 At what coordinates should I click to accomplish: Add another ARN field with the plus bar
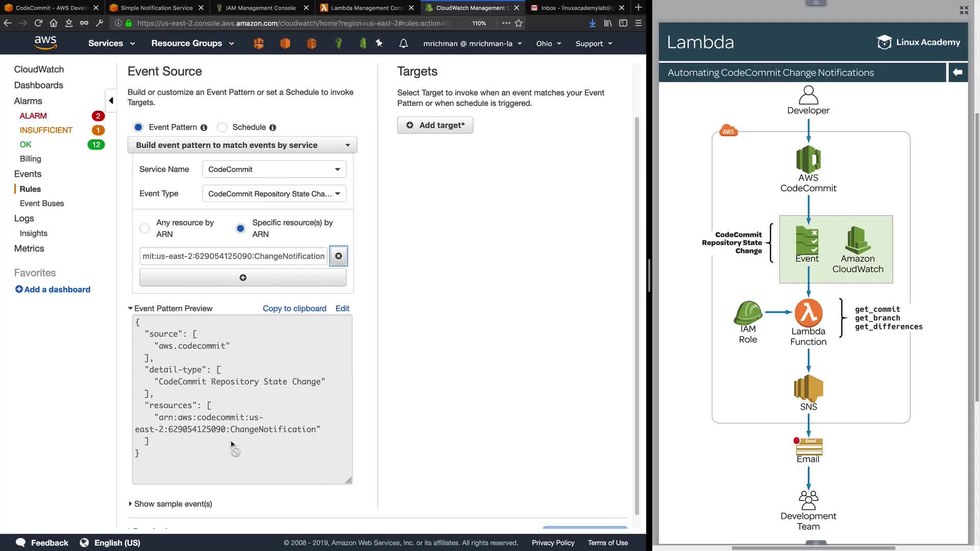[x=243, y=278]
